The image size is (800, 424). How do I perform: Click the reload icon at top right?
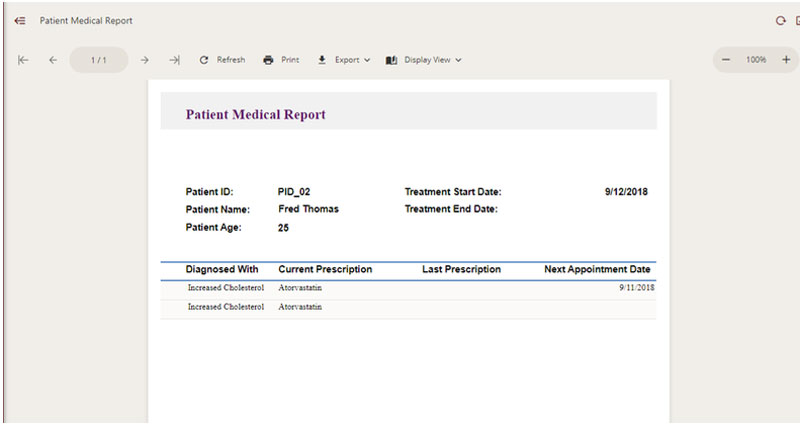pyautogui.click(x=780, y=20)
